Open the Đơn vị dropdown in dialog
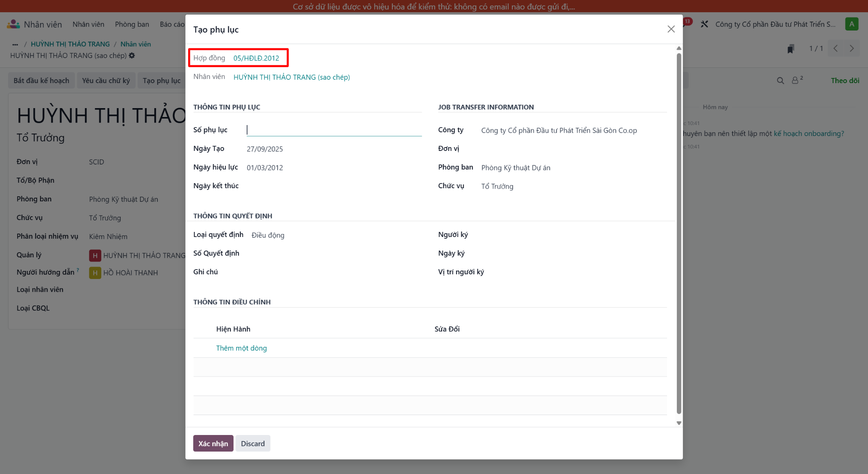The width and height of the screenshot is (868, 474). [574, 149]
